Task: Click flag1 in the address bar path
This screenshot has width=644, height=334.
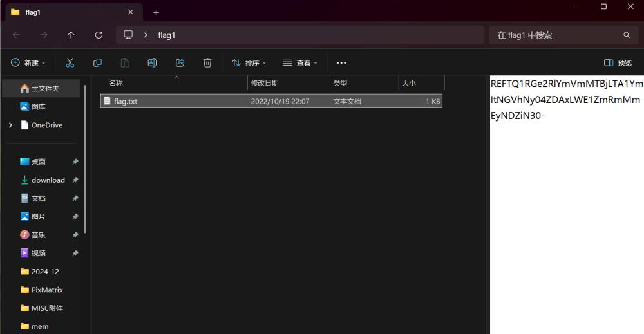Action: (x=166, y=35)
